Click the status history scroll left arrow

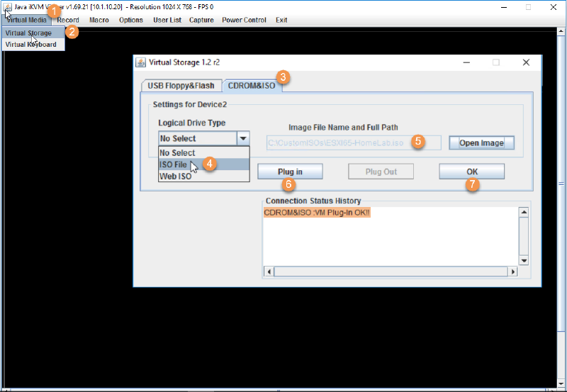(x=269, y=271)
